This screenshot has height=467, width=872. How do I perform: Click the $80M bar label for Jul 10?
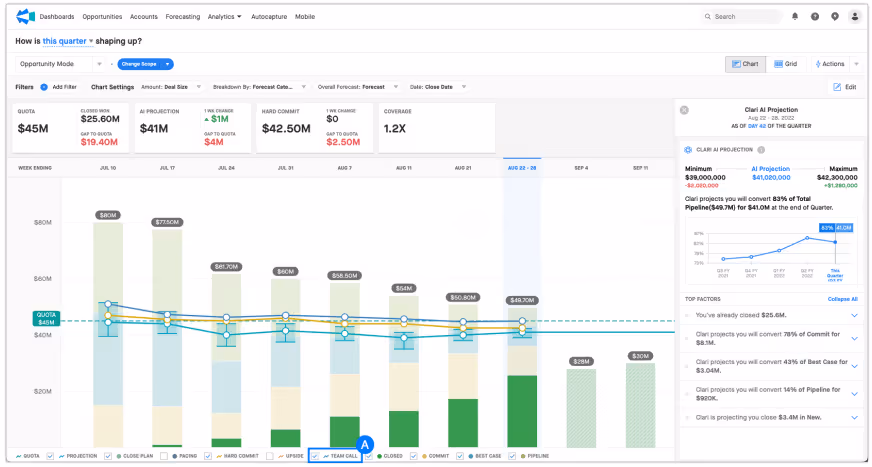tap(108, 215)
